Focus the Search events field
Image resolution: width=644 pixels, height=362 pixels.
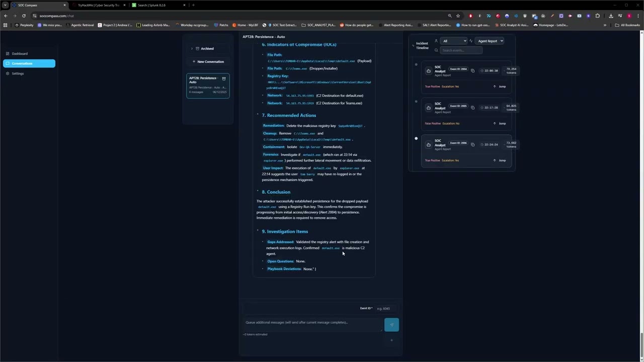coord(461,50)
